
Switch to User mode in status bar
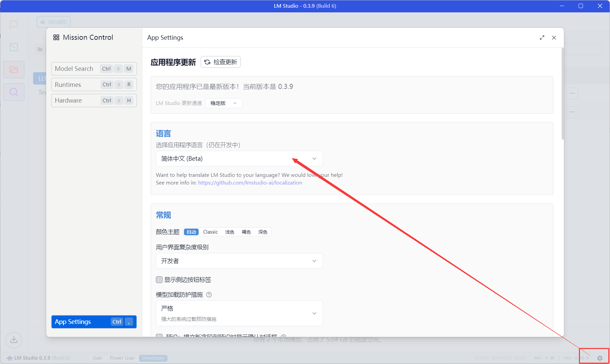(98, 358)
